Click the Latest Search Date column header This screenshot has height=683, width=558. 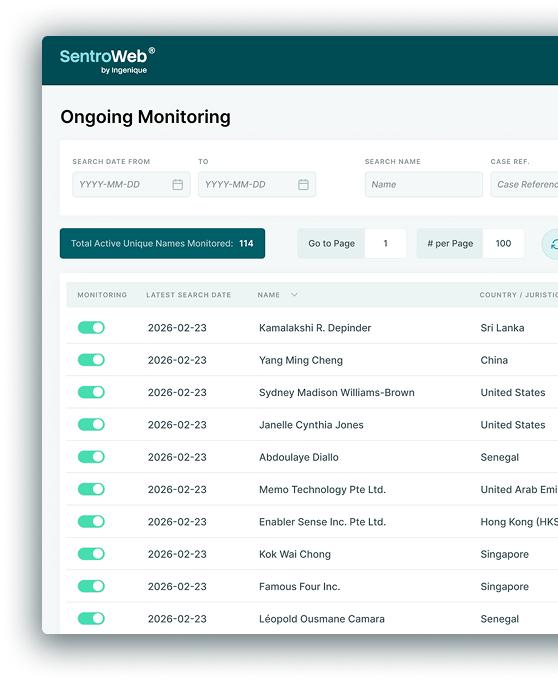(x=189, y=295)
